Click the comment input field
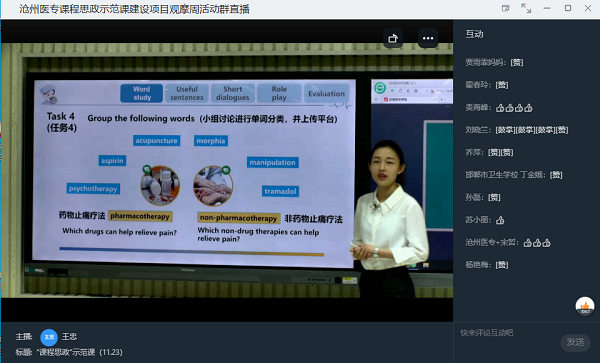The image size is (600, 363). point(509,333)
